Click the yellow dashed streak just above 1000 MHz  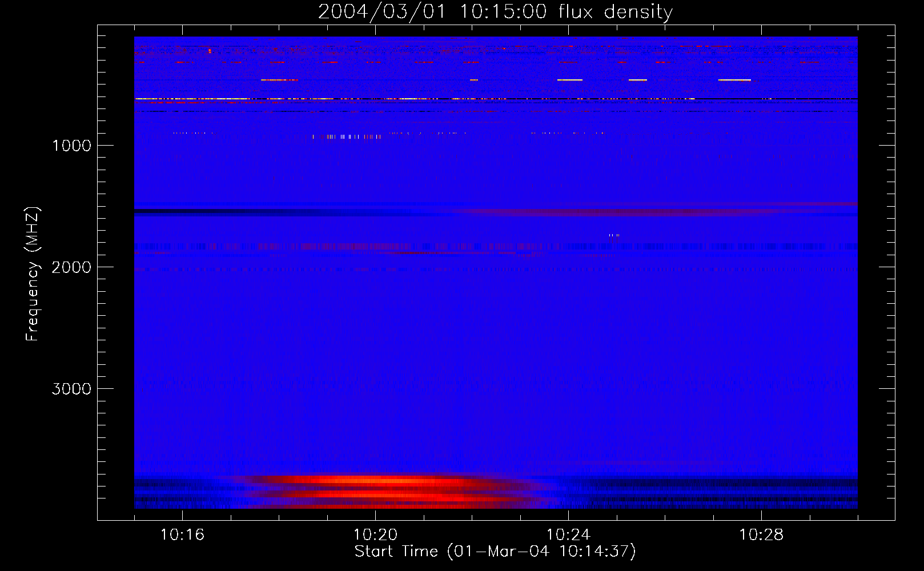[x=347, y=136]
